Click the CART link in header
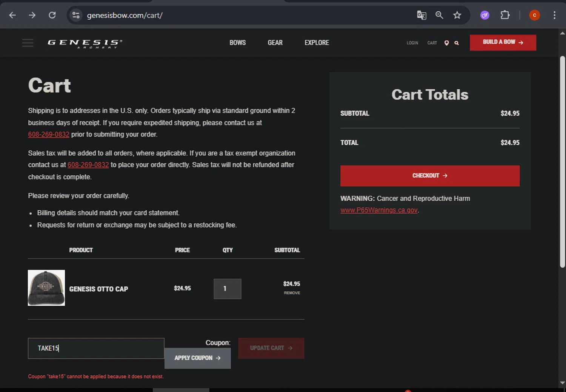This screenshot has width=566, height=392. coord(432,43)
